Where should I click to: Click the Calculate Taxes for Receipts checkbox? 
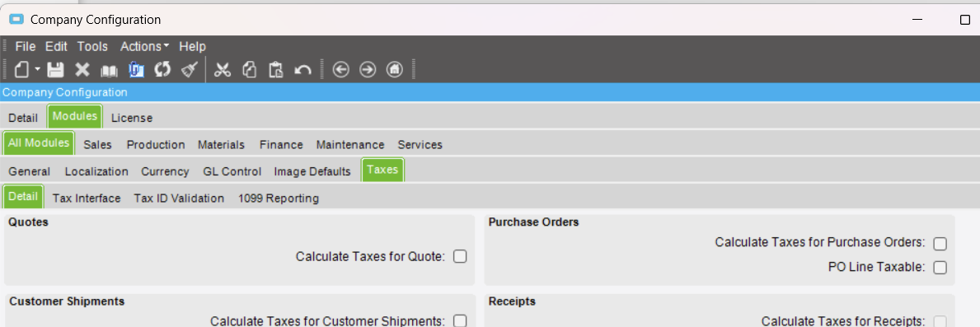pos(940,320)
